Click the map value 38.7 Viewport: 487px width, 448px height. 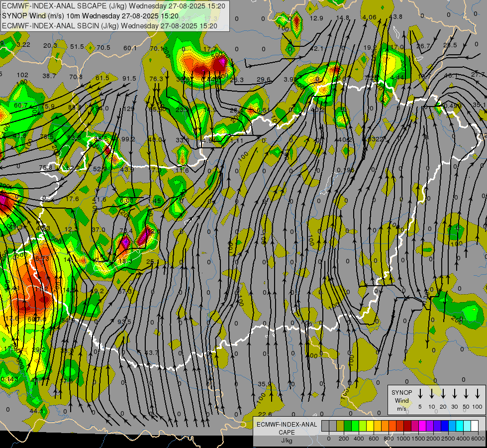[49, 76]
